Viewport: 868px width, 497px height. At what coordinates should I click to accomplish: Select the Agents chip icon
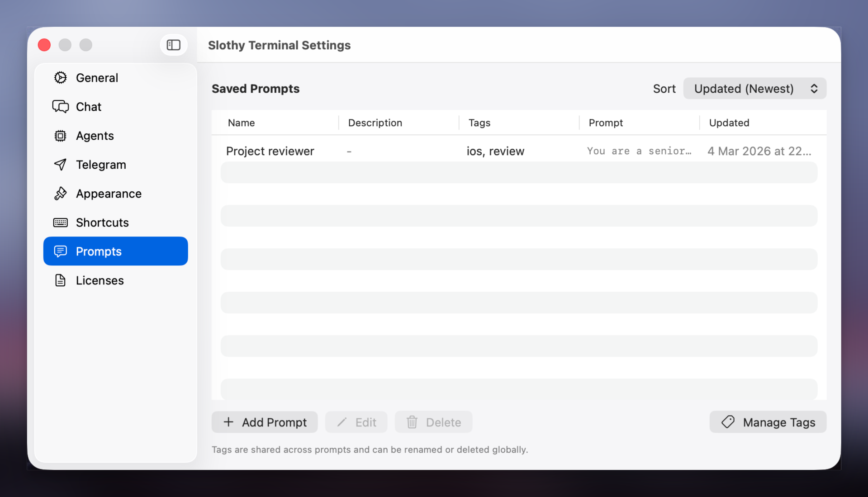tap(60, 135)
